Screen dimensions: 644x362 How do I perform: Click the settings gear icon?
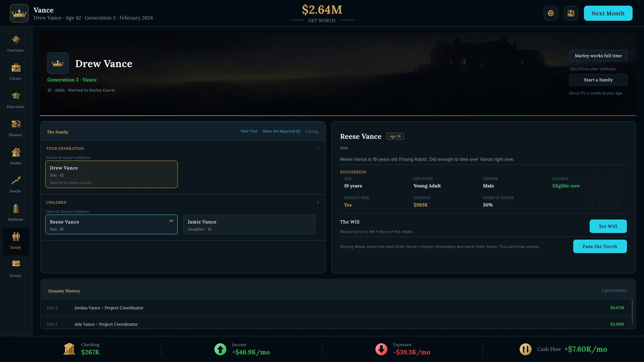coord(551,13)
